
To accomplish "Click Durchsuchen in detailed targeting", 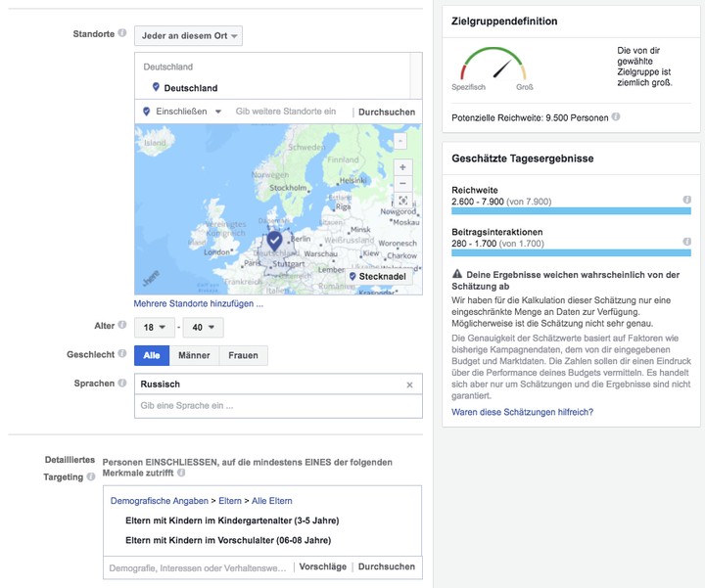I will coord(387,566).
